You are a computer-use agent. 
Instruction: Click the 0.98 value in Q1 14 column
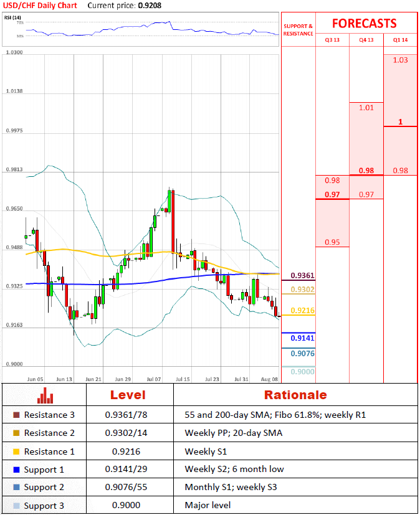pyautogui.click(x=400, y=171)
